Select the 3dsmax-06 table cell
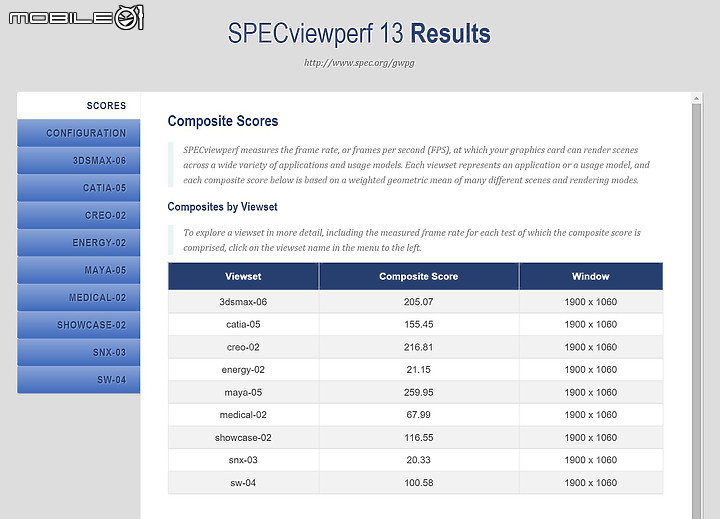The image size is (720, 519). tap(243, 302)
